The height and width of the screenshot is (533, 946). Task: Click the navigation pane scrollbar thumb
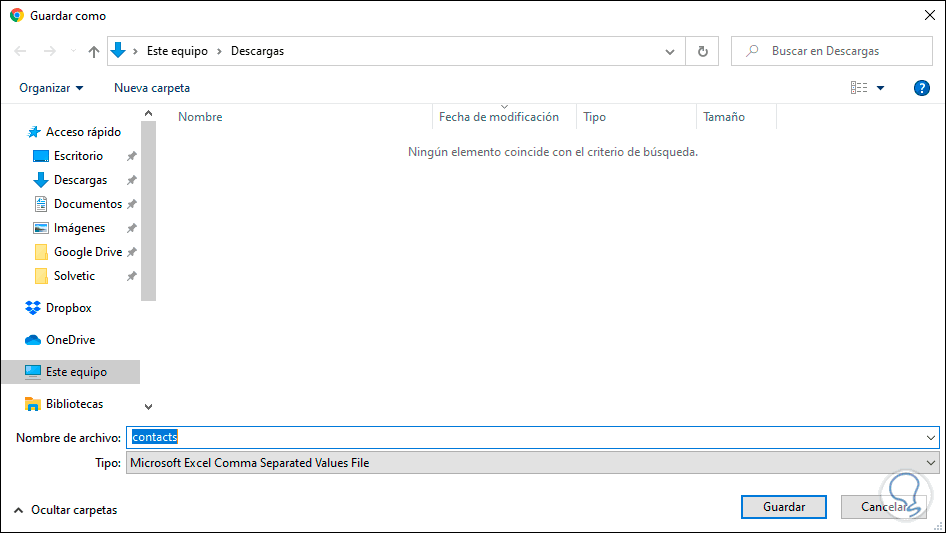point(148,211)
